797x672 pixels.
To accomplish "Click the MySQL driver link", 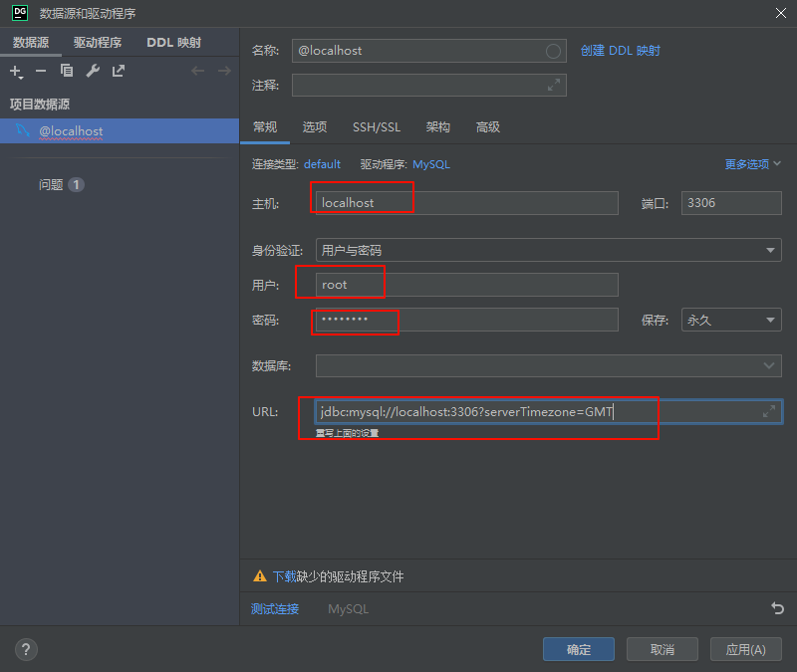I will pyautogui.click(x=431, y=164).
